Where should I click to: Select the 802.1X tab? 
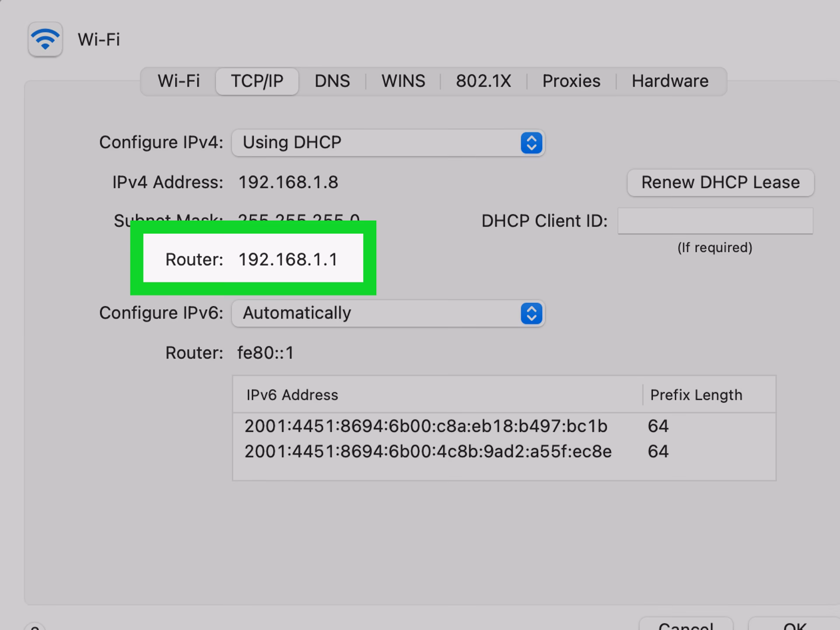coord(483,81)
